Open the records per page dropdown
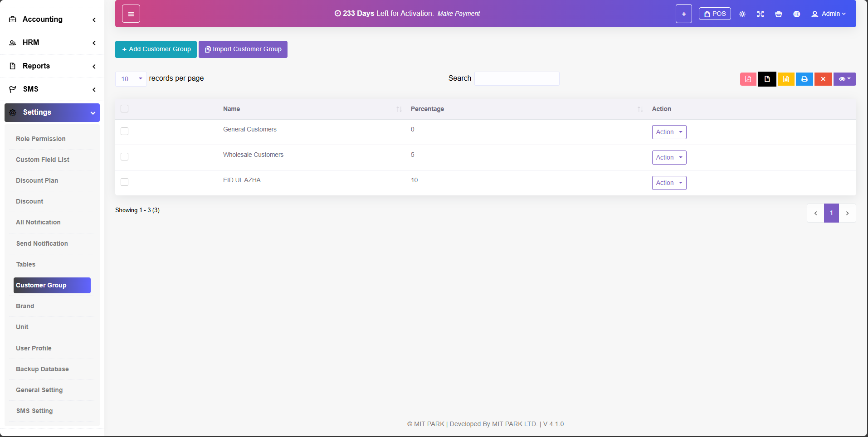This screenshot has height=437, width=868. click(131, 79)
